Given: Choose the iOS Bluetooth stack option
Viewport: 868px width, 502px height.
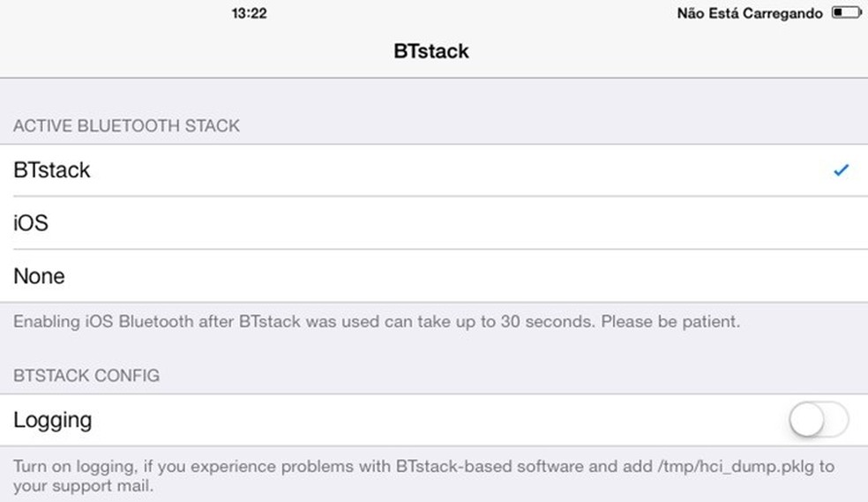Looking at the screenshot, I should [434, 222].
